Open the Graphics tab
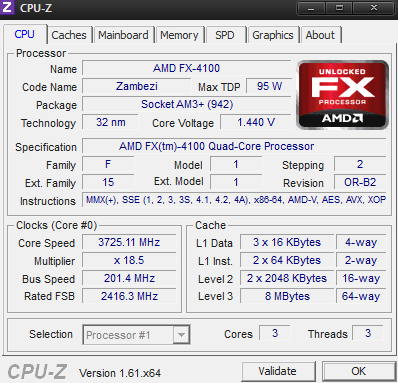The width and height of the screenshot is (398, 383). (x=273, y=35)
